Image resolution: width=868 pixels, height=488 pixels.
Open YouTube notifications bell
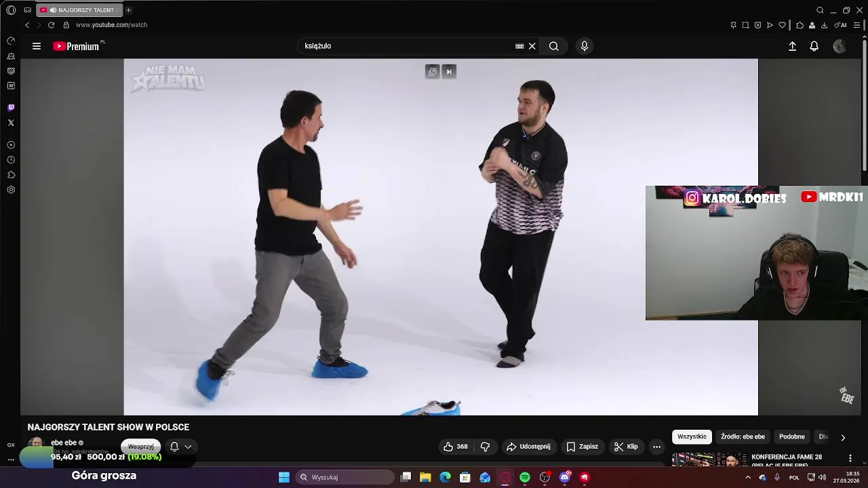click(814, 46)
